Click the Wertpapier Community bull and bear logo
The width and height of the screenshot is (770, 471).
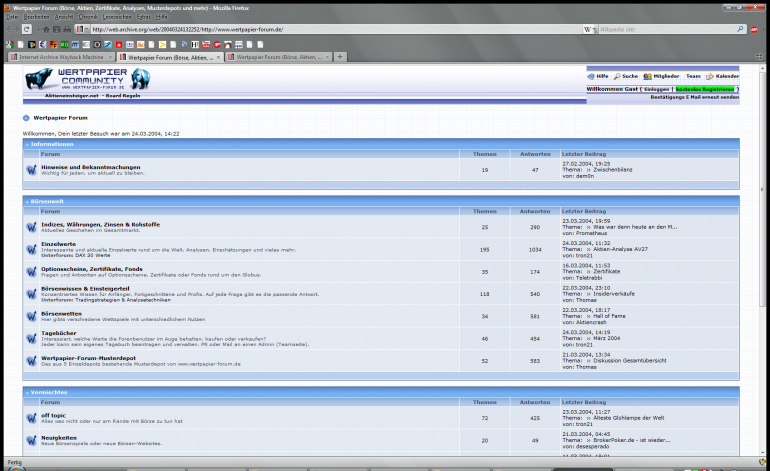(x=87, y=79)
